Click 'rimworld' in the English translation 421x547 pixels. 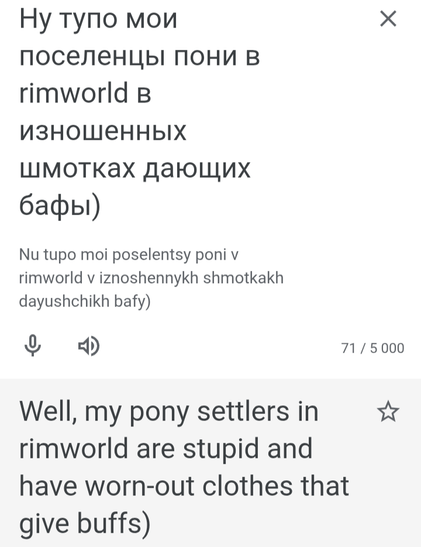tap(74, 449)
